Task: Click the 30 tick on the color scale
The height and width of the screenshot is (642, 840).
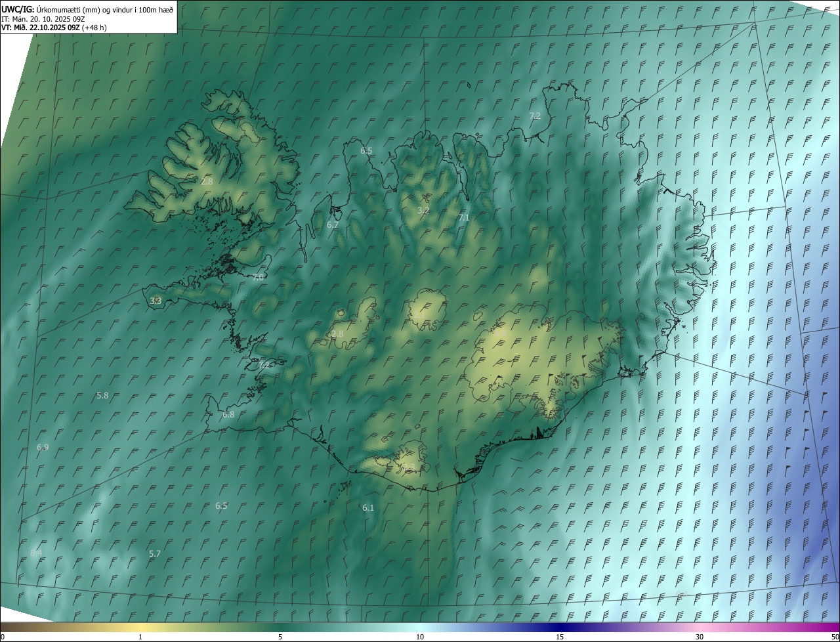Action: pos(700,637)
